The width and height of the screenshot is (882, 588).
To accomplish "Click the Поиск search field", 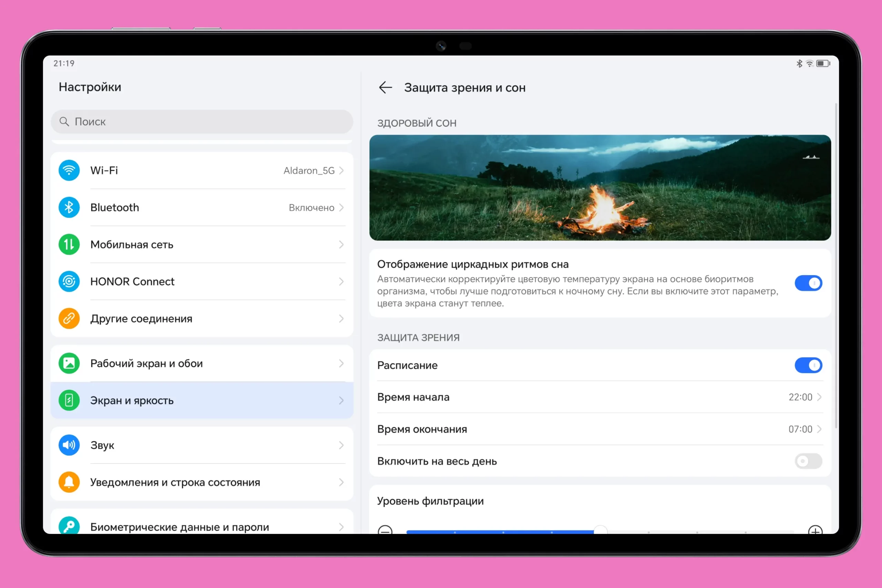I will click(x=202, y=122).
